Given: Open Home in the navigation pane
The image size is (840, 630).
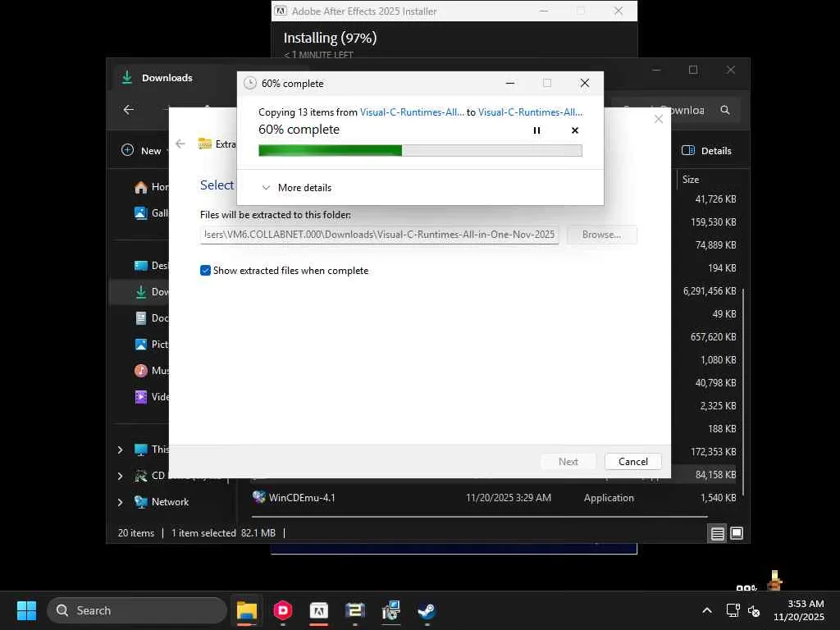Looking at the screenshot, I should click(x=152, y=186).
